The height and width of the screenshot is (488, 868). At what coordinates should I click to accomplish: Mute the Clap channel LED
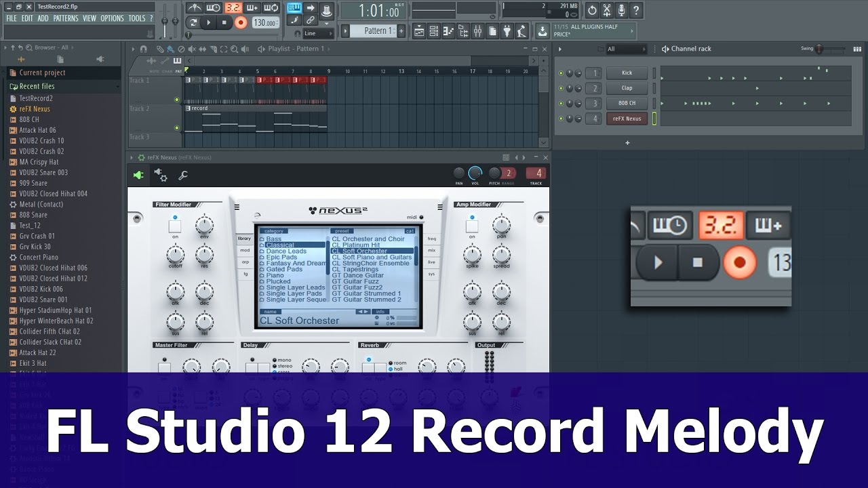[561, 88]
